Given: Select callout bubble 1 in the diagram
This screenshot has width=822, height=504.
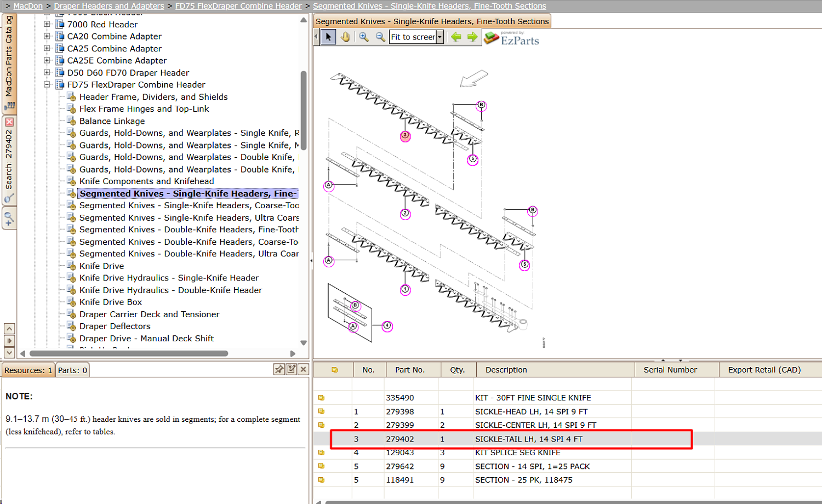Looking at the screenshot, I should 405,289.
